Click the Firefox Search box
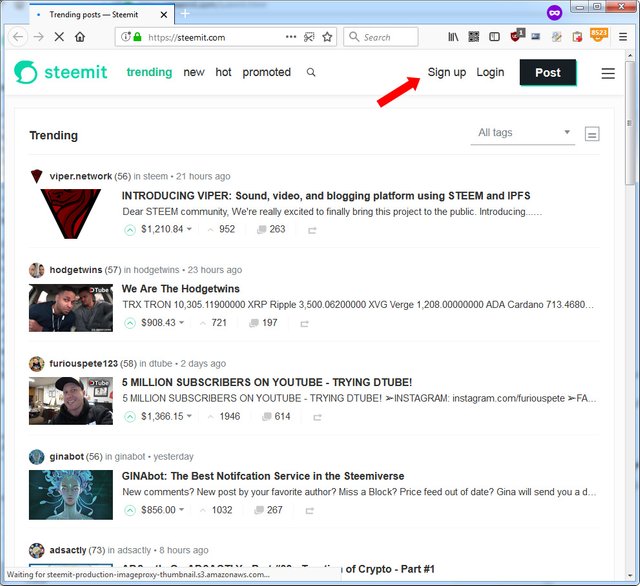 coord(381,37)
